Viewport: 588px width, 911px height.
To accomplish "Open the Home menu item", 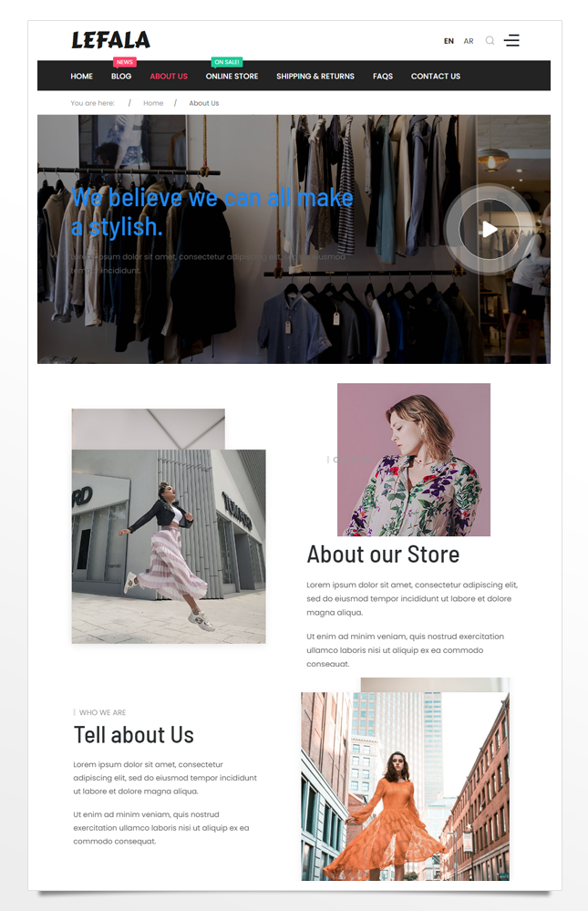I will coord(82,76).
